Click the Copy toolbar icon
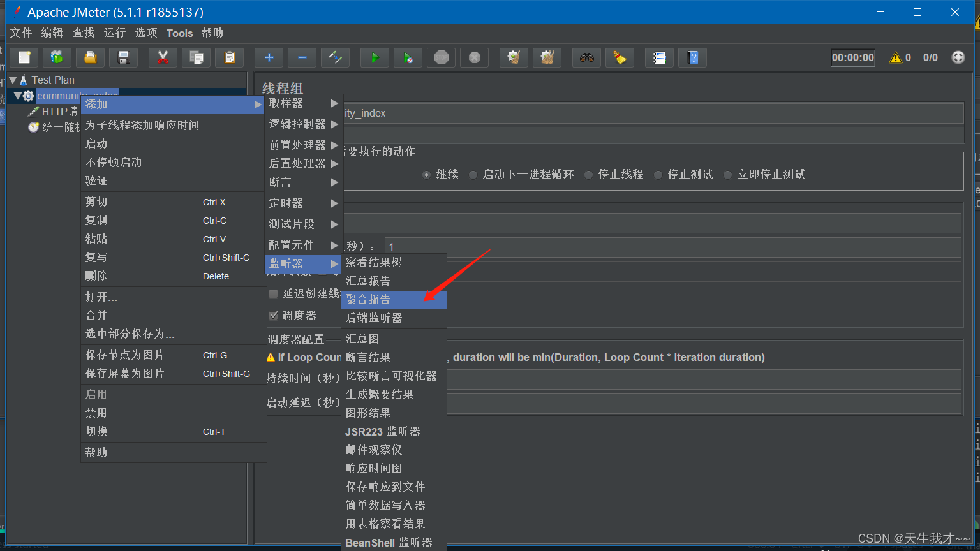Image resolution: width=980 pixels, height=551 pixels. [x=196, y=57]
